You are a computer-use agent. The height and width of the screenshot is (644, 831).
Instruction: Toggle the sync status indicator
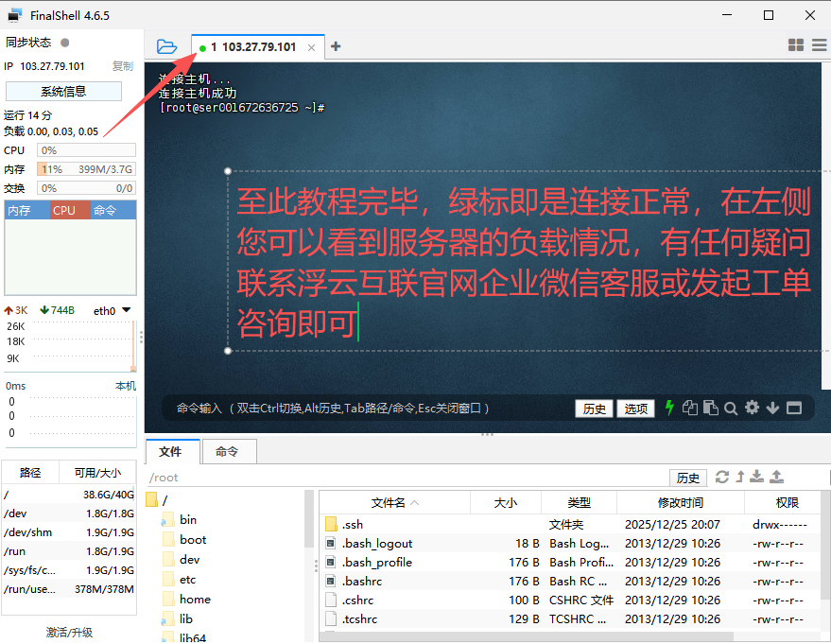tap(64, 43)
